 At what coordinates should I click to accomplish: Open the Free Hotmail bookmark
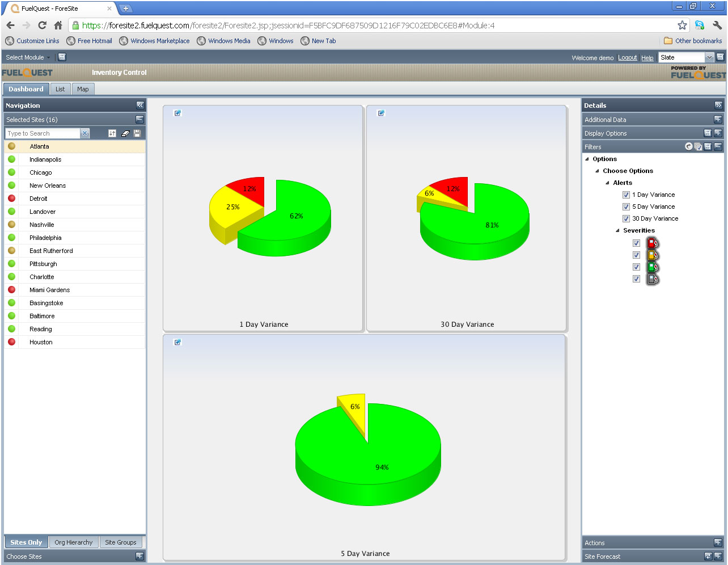pos(89,41)
